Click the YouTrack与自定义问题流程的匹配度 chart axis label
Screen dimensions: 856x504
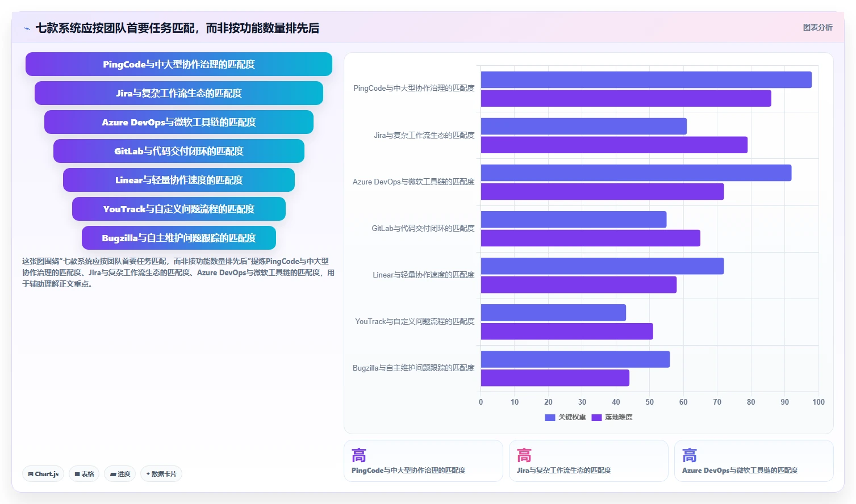(x=415, y=321)
